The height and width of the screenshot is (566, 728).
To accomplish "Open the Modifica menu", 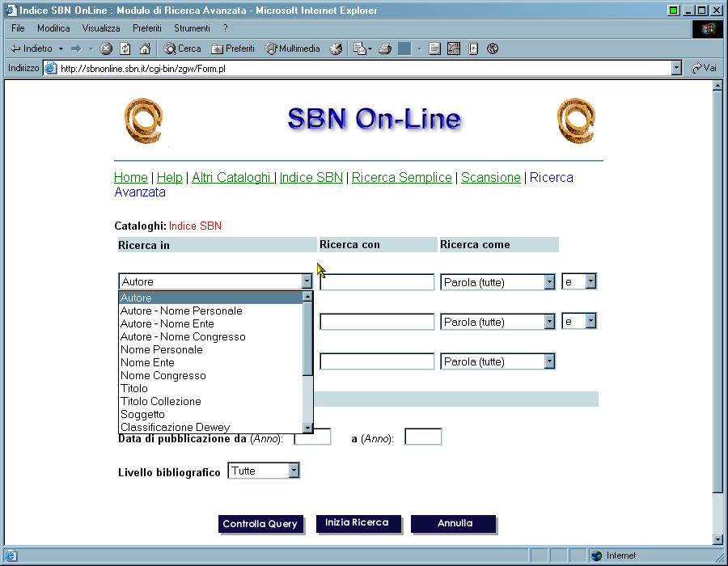I will pyautogui.click(x=53, y=28).
